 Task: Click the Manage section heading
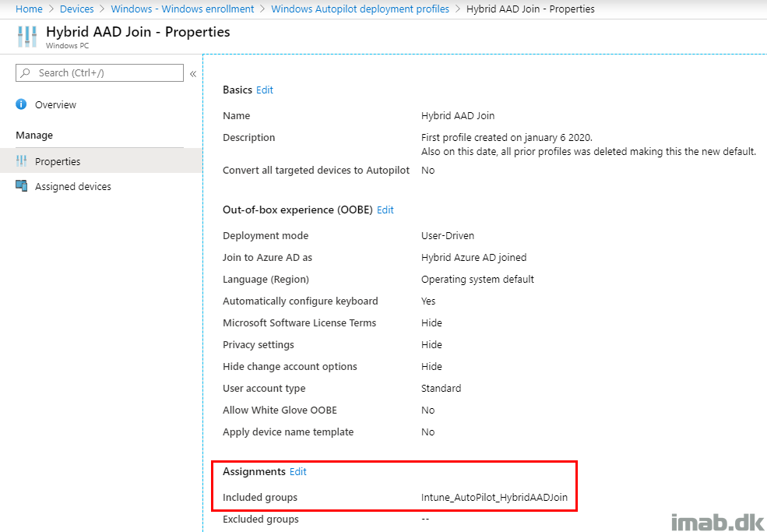click(34, 135)
